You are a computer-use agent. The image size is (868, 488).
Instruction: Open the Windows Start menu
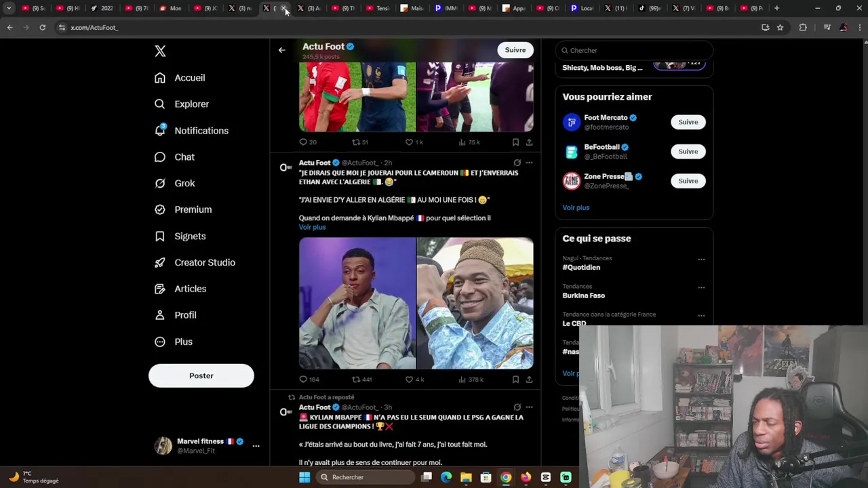[x=304, y=477]
